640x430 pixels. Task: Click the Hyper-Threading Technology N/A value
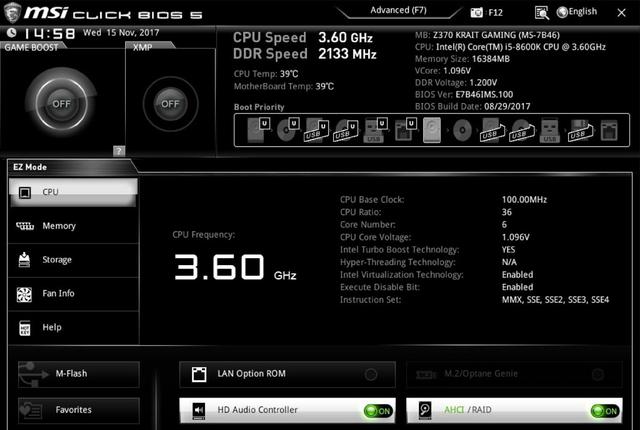(x=509, y=262)
